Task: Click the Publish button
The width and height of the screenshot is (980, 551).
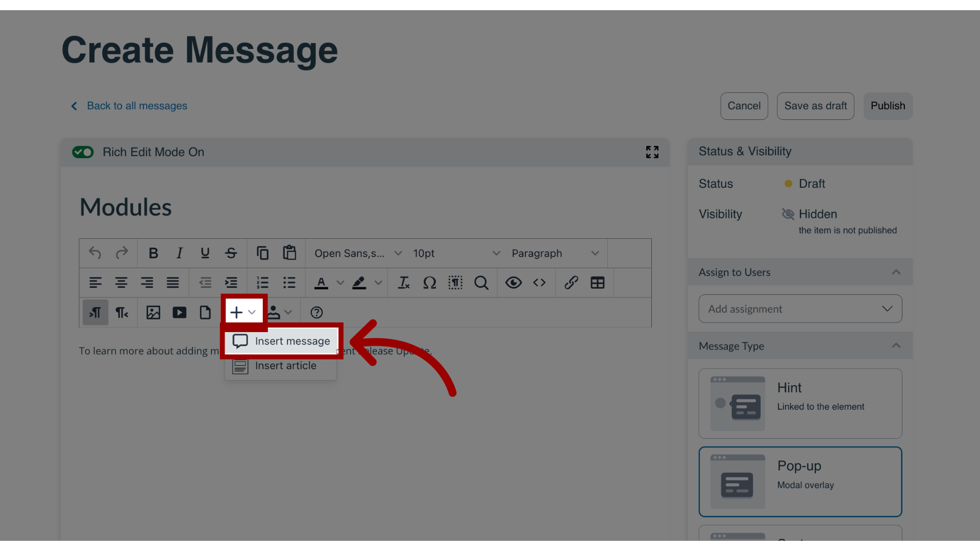Action: coord(888,106)
